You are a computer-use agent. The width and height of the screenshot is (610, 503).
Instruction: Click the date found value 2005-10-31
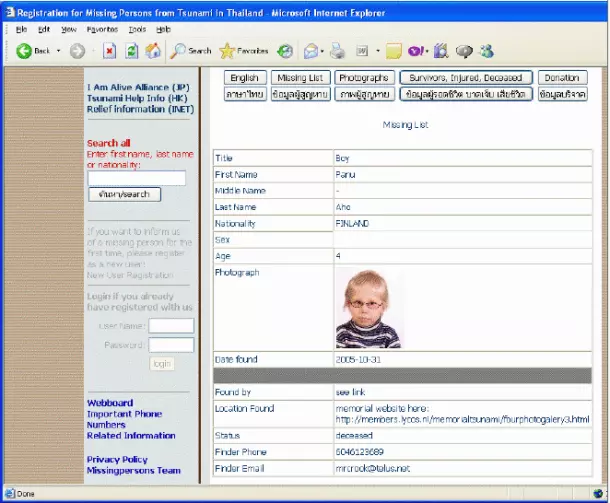(358, 359)
